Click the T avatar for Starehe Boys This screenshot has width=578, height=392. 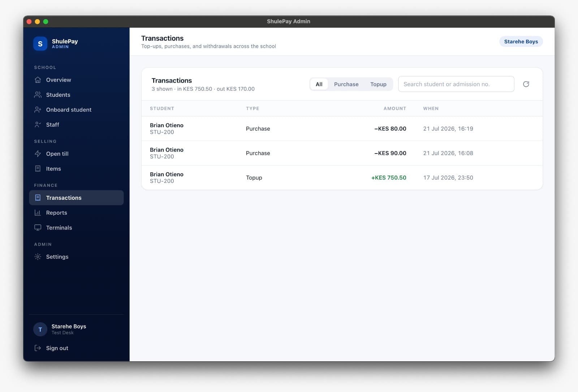point(40,329)
